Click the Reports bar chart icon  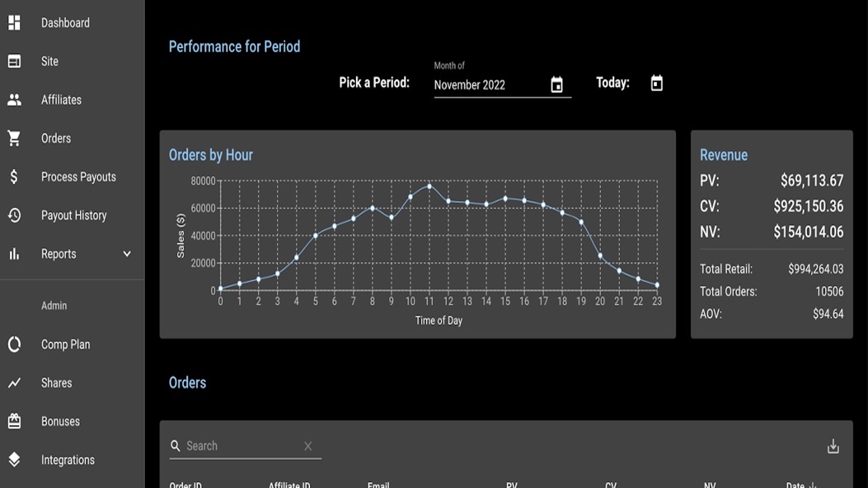14,254
